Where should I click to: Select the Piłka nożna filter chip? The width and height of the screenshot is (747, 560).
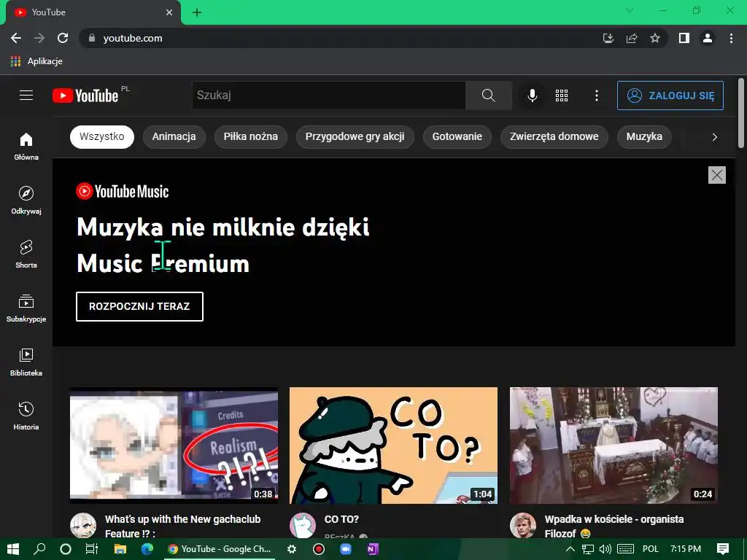coord(251,136)
